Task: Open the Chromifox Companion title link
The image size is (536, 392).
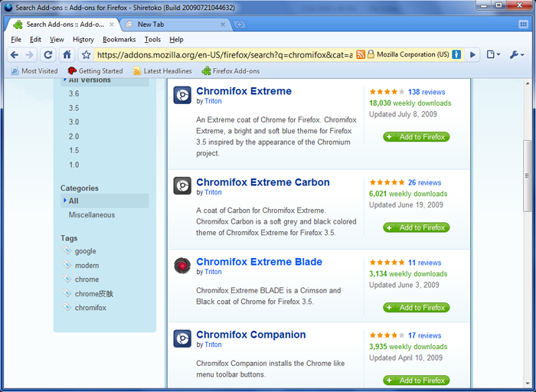Action: coord(251,335)
